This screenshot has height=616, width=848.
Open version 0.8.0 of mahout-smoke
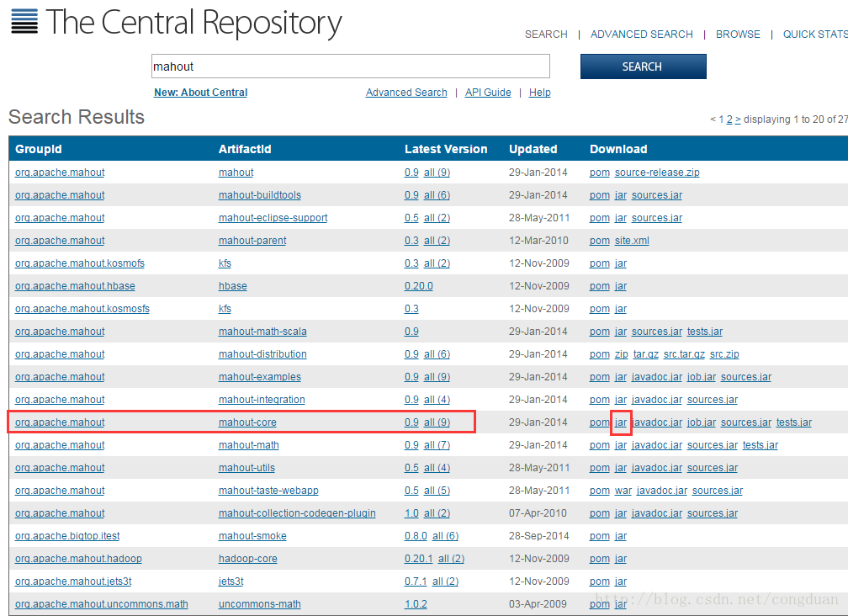pyautogui.click(x=416, y=536)
